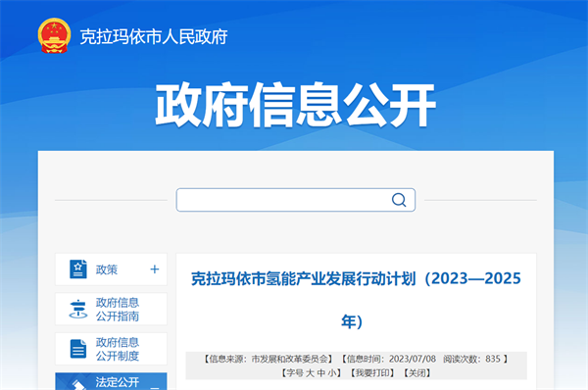Click the read count 835

[x=493, y=359]
